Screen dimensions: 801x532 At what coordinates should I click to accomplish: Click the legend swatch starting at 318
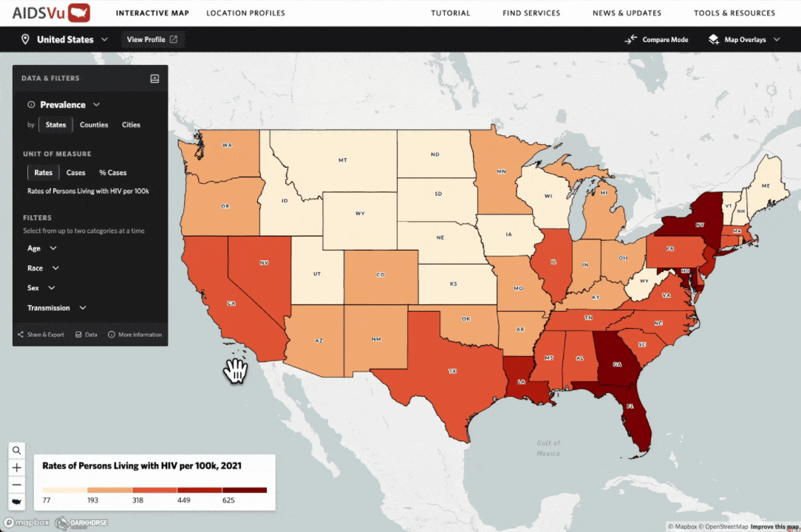click(154, 490)
